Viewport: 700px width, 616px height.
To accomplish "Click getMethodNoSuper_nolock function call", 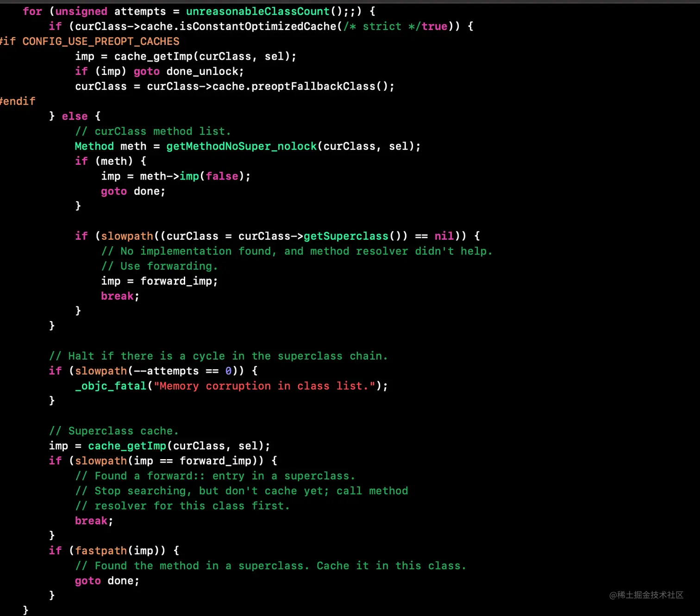I will pyautogui.click(x=242, y=146).
